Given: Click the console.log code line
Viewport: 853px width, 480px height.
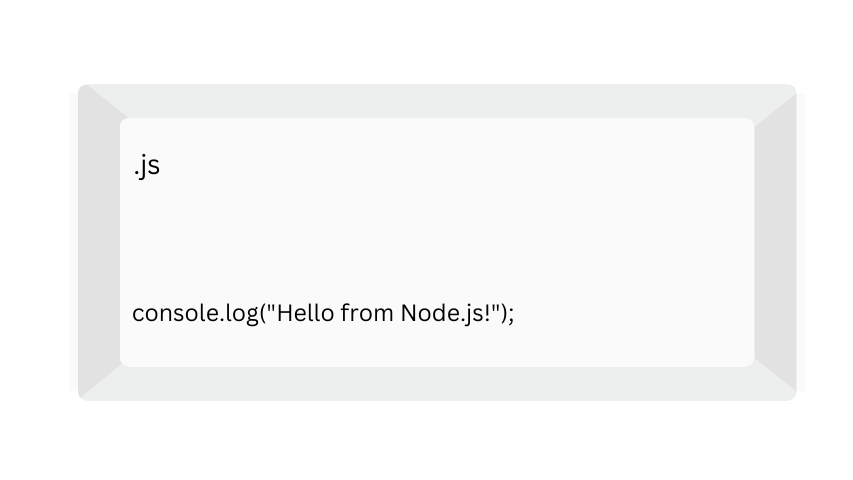Looking at the screenshot, I should 323,313.
